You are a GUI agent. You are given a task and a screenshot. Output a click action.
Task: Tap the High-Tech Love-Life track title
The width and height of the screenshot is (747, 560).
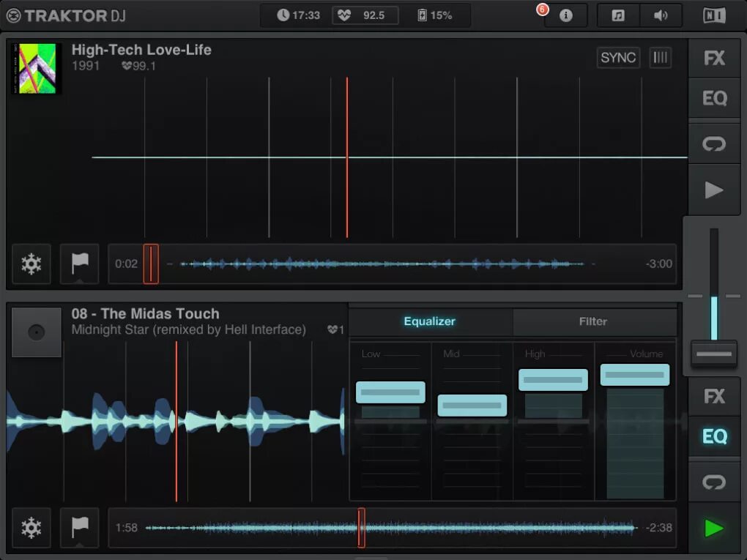pyautogui.click(x=141, y=50)
